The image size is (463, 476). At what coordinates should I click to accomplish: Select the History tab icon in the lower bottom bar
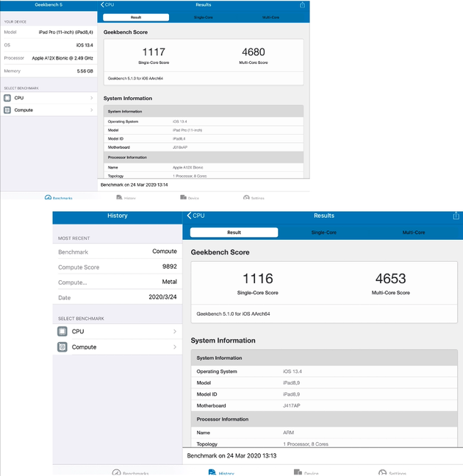tap(212, 472)
